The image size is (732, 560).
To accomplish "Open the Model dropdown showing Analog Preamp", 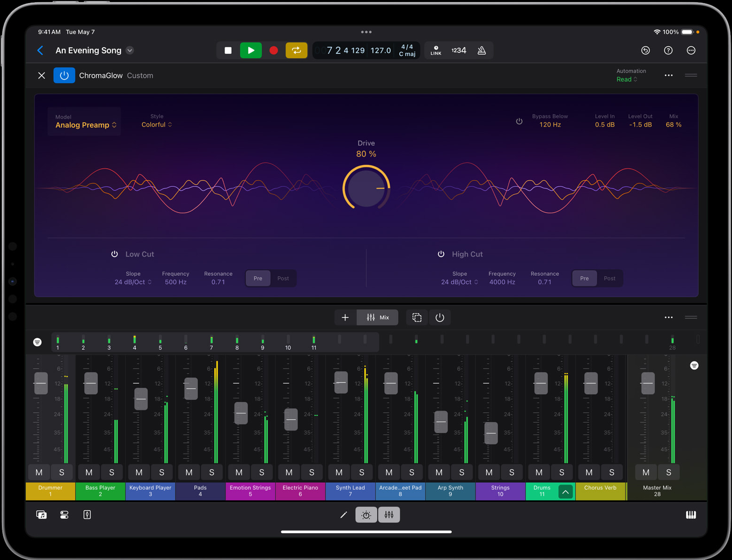I will click(84, 125).
